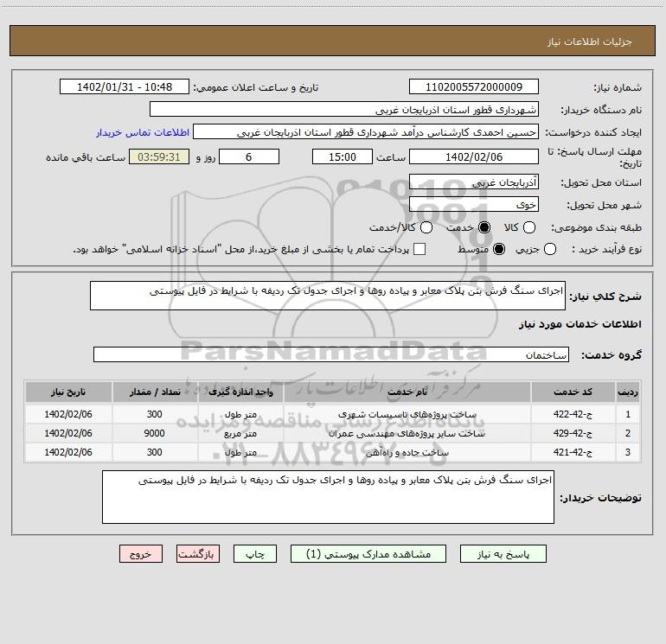Click ساخت جاده و راه‌آهن row name
This screenshot has height=644, width=666.
[x=407, y=453]
